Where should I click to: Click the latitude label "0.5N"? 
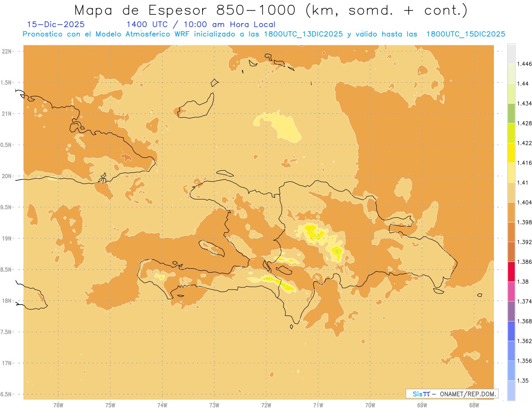(x=6, y=145)
